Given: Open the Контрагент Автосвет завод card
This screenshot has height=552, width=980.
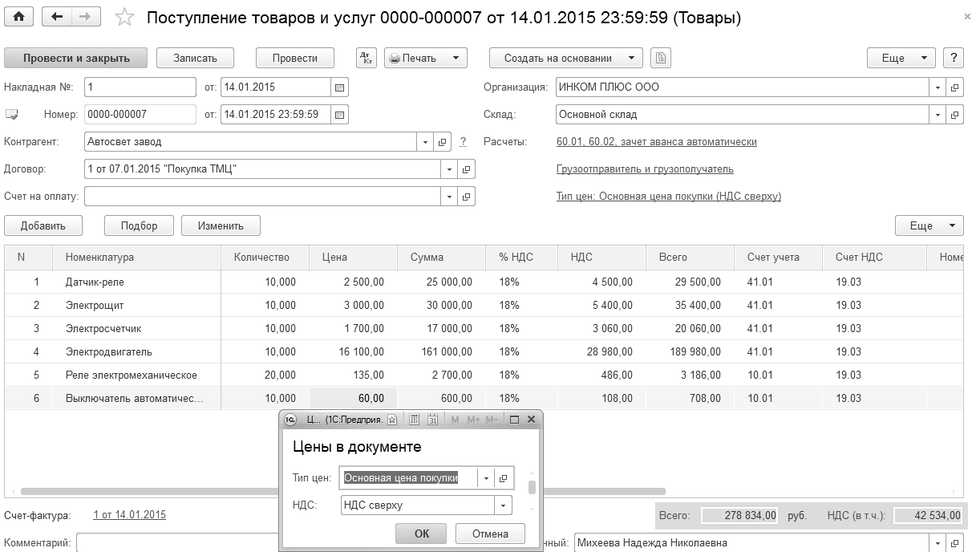Looking at the screenshot, I should pyautogui.click(x=443, y=142).
